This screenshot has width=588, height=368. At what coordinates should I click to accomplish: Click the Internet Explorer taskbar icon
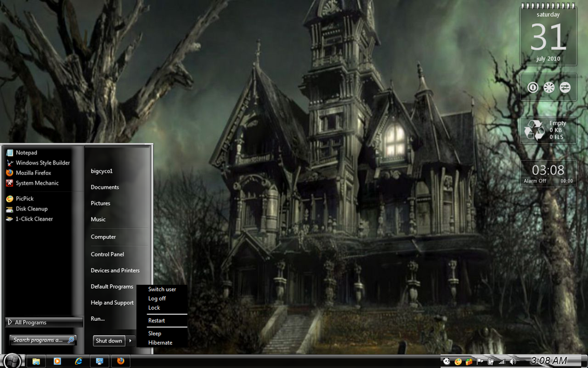(79, 361)
